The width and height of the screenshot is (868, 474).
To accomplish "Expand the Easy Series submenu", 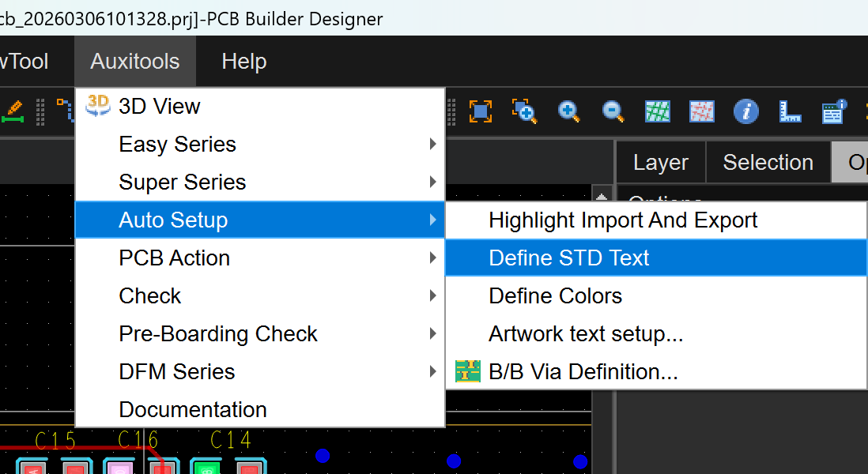I will [177, 145].
